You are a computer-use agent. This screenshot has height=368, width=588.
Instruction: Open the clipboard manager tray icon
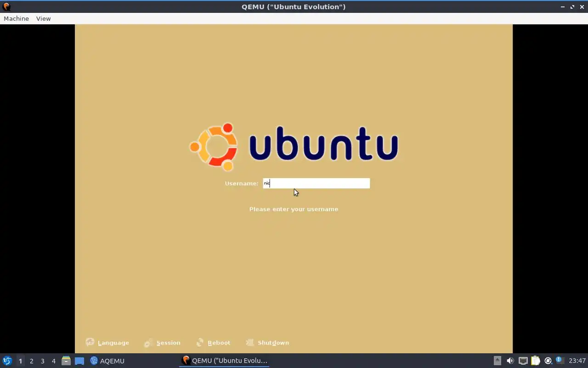pos(535,361)
